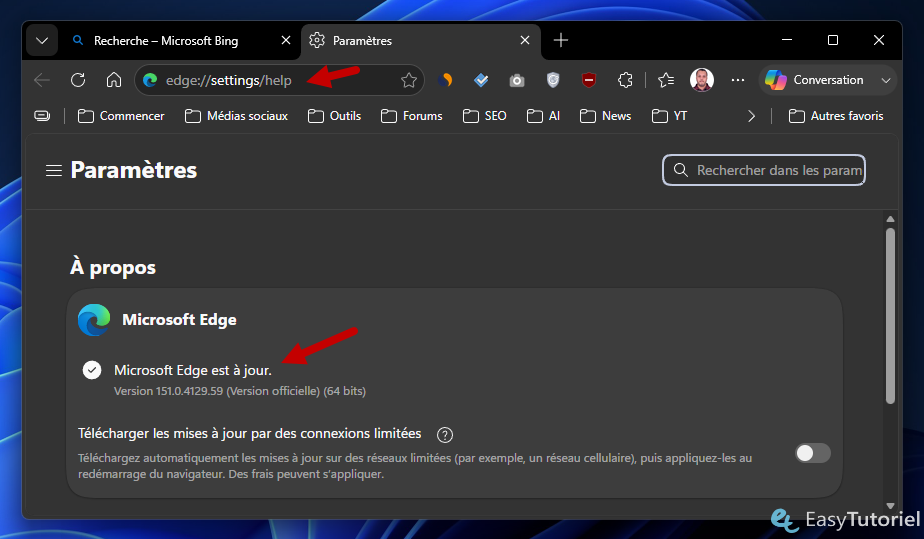Open the SEO favorites folder
This screenshot has height=539, width=924.
pos(484,116)
